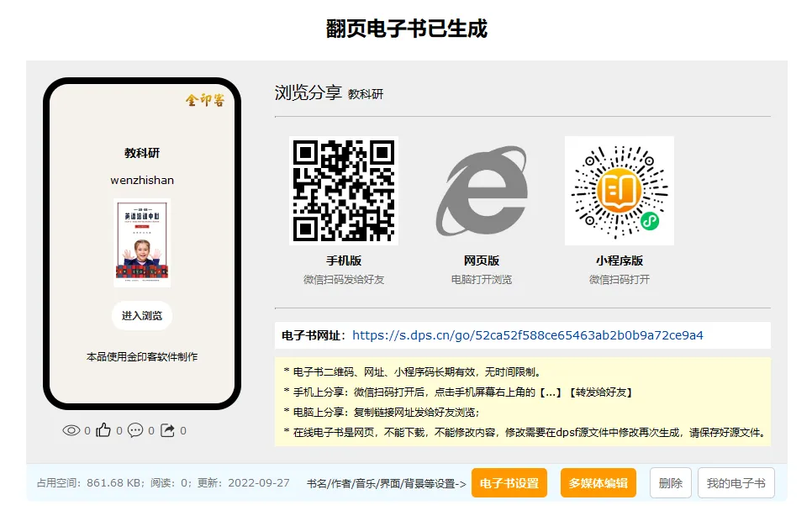The image size is (812, 521).
Task: Click the 教科研 title in phone preview
Action: tap(142, 153)
